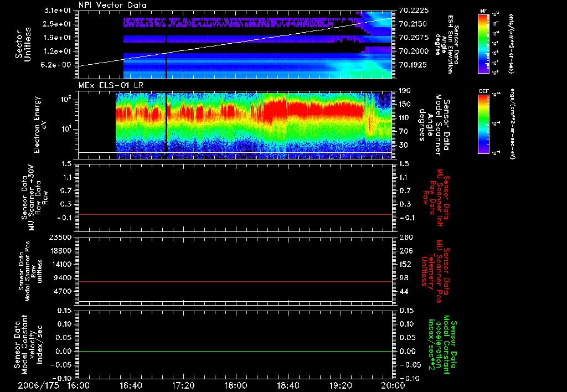Click the white sun elevation line in NPI panel
The width and height of the screenshot is (567, 392).
pyautogui.click(x=235, y=42)
